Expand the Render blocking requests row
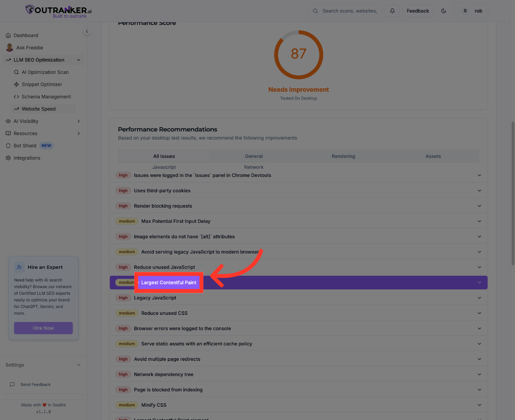 tap(479, 206)
